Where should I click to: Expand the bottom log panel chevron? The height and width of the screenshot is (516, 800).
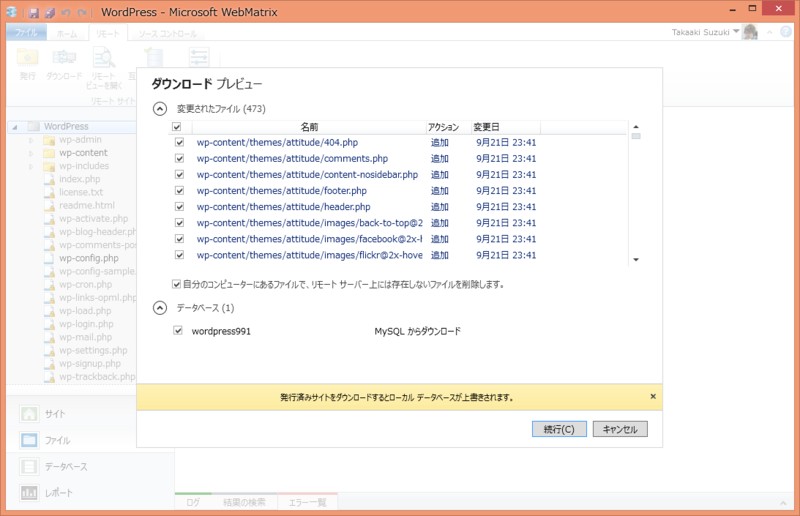(783, 503)
